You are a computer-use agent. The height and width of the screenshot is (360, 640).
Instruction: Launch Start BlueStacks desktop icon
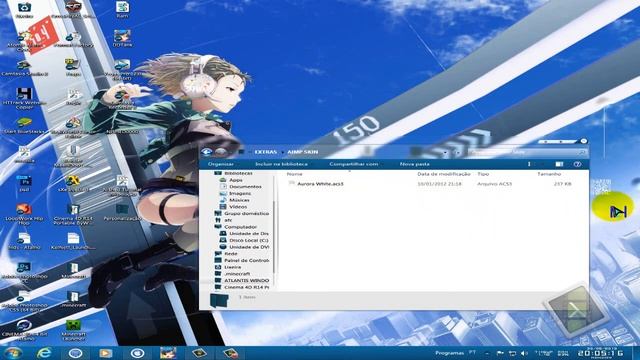24,126
